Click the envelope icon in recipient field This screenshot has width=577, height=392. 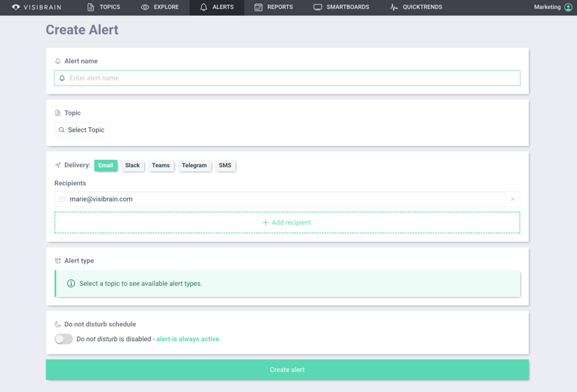point(62,199)
